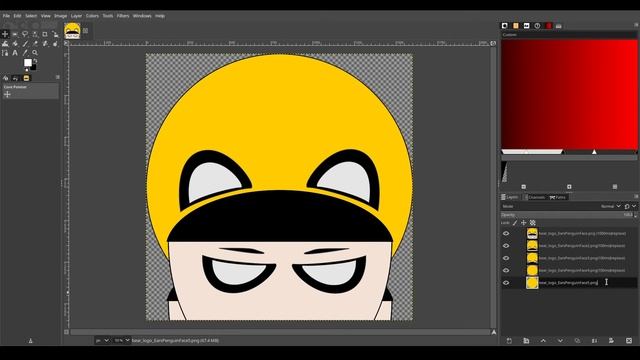
Task: Open the layer mode group switch dropdown
Action: 630,207
